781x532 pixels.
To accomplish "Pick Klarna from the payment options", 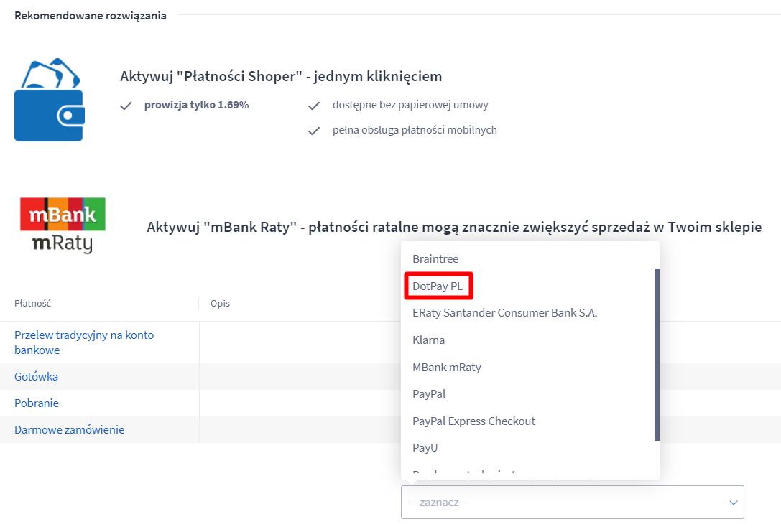I will (x=428, y=340).
